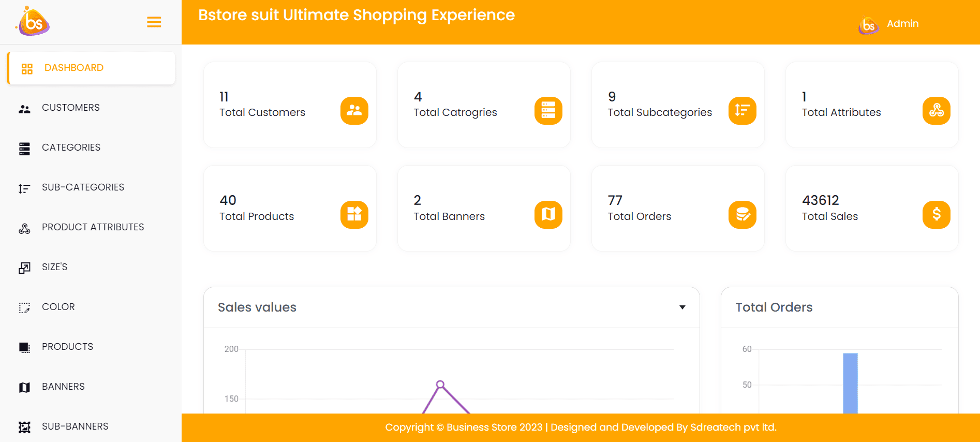Click the Total Customers card icon

click(x=354, y=110)
